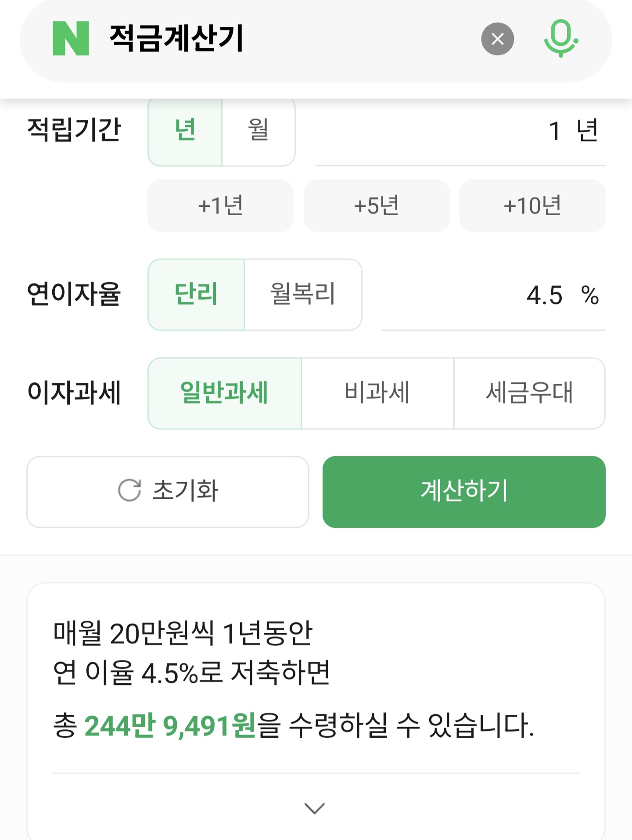Viewport: 632px width, 840px height.
Task: Choose 월복리 interest type
Action: 303,294
